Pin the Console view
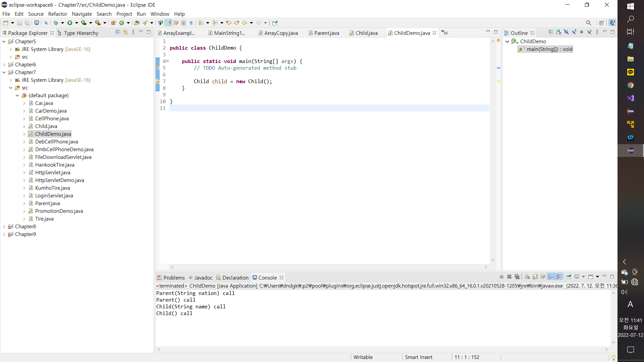The width and height of the screenshot is (644, 362). (569, 277)
